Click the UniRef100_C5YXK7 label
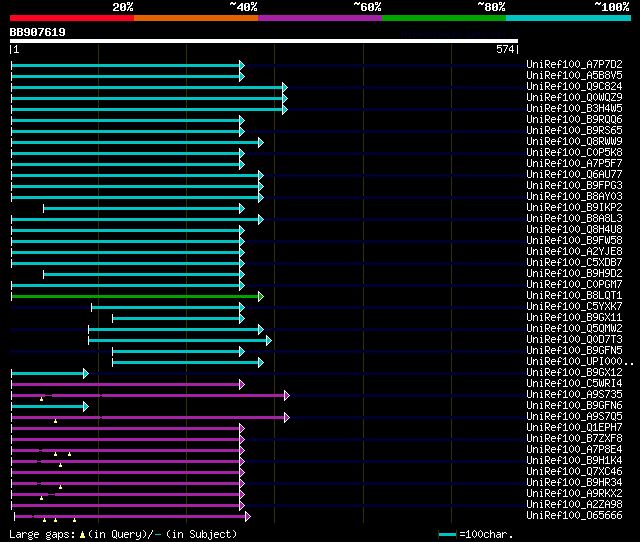 [574, 307]
